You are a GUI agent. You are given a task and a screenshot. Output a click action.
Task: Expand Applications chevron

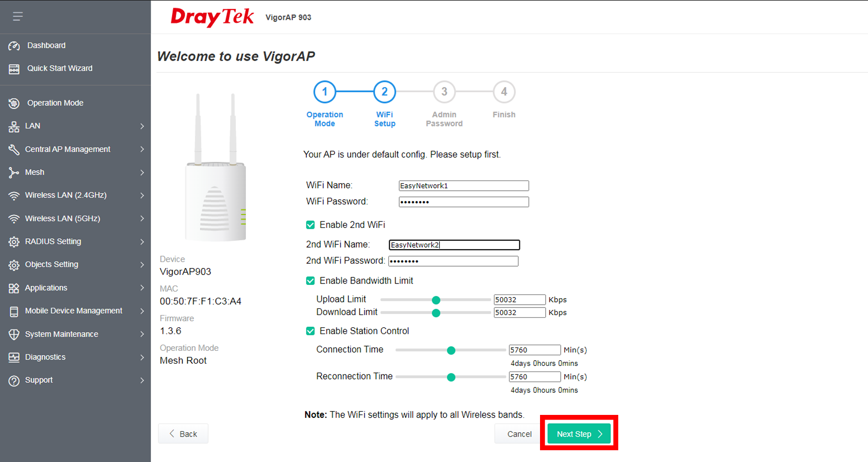coord(142,288)
